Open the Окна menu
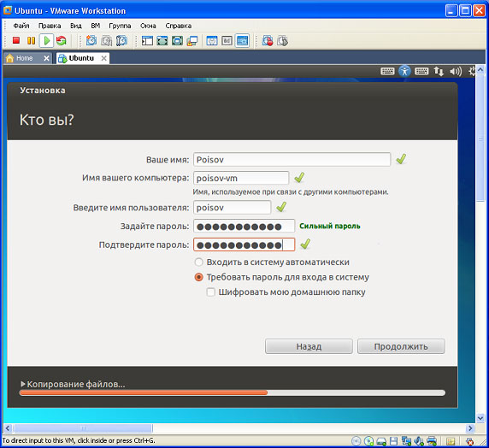The image size is (489, 448). tap(148, 26)
